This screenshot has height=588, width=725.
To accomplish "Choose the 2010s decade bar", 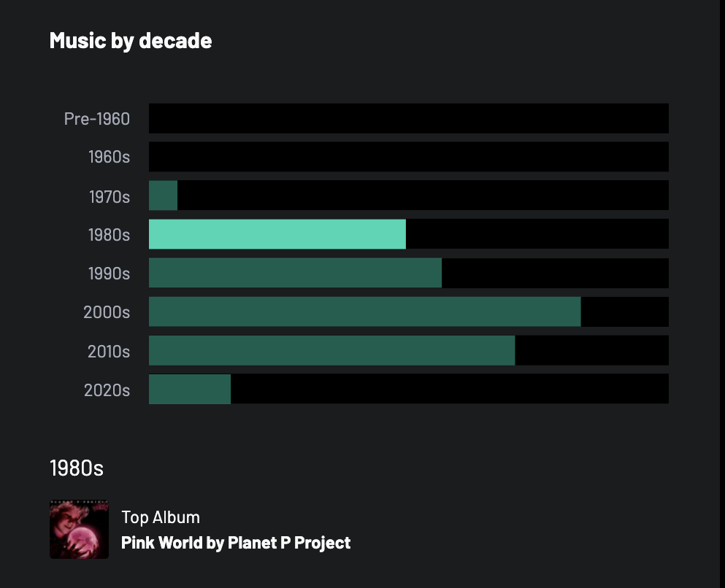I will 331,350.
